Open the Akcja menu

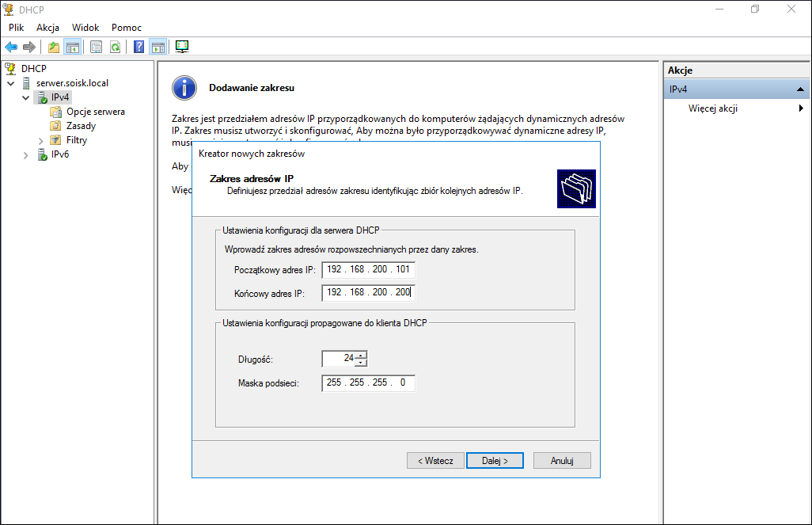(47, 28)
